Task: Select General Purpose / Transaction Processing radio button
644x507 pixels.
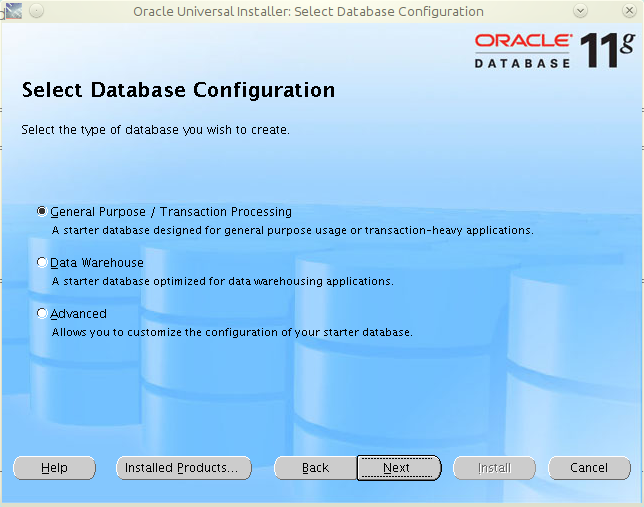Action: pos(42,212)
